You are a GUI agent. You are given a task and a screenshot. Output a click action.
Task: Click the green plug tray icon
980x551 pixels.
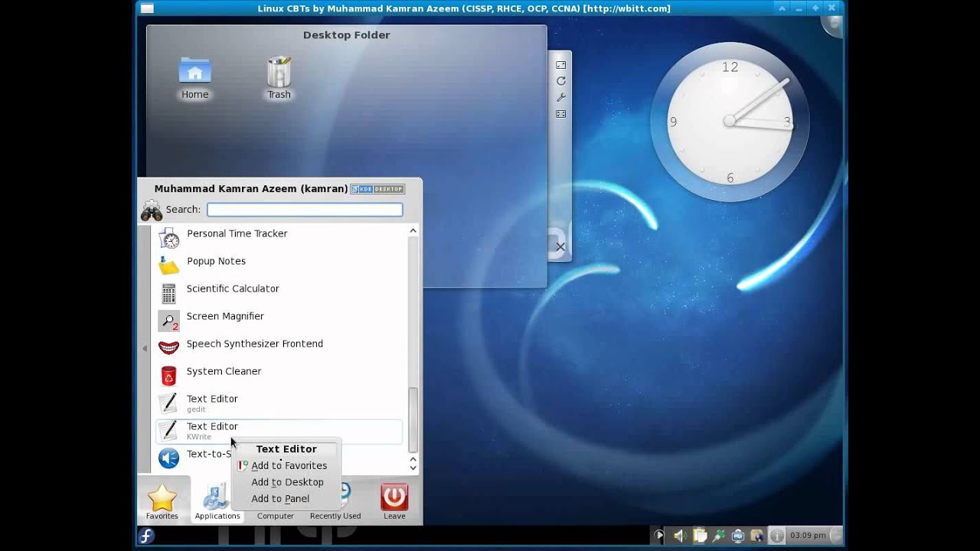[x=718, y=536]
